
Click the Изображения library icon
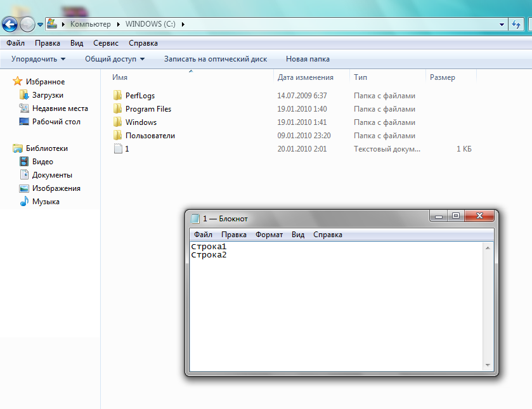click(23, 188)
